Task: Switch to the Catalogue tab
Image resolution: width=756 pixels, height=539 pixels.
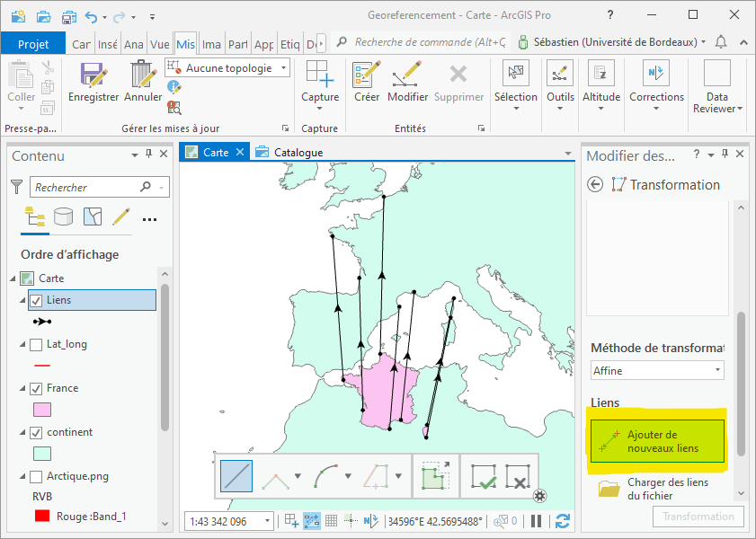Action: coord(298,152)
